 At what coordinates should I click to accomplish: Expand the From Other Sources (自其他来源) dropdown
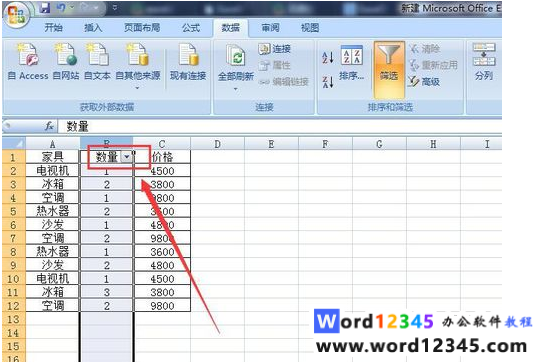tap(137, 88)
